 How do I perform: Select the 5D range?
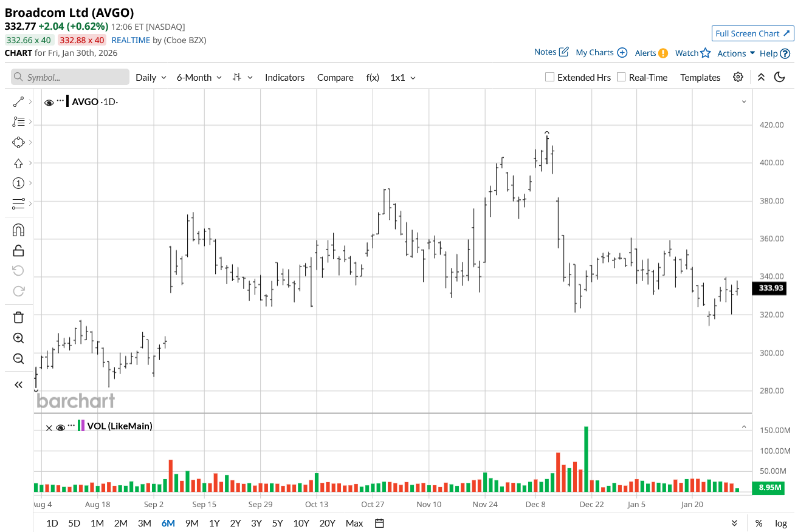pyautogui.click(x=74, y=523)
